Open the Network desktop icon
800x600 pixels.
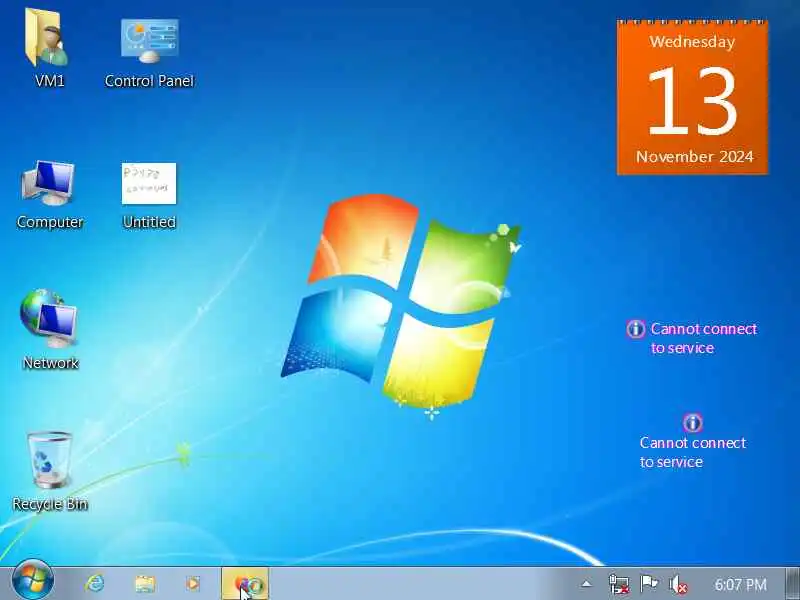pos(48,318)
